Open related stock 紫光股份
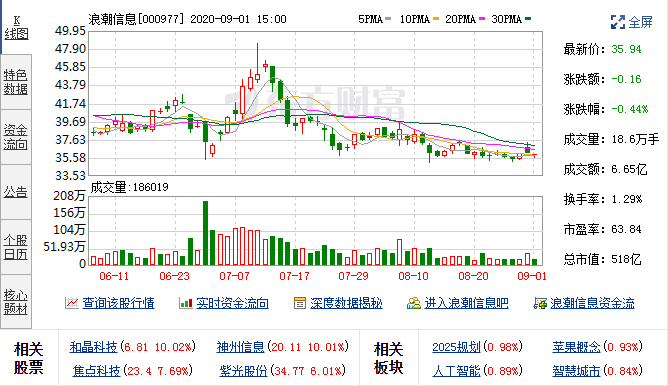This screenshot has height=386, width=668. tap(243, 371)
